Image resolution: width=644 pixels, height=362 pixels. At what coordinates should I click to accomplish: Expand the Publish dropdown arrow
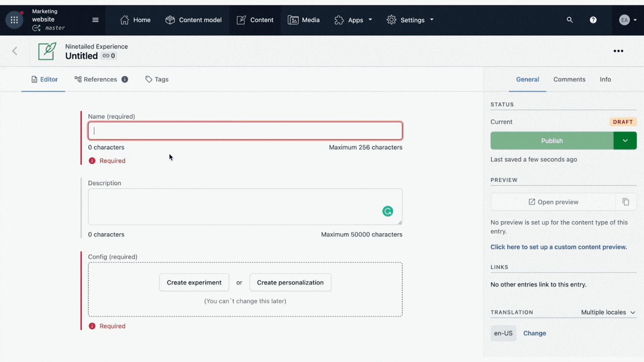click(625, 141)
